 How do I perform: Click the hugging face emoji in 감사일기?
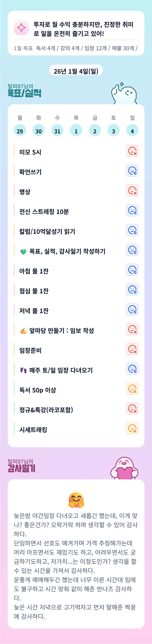click(76, 500)
